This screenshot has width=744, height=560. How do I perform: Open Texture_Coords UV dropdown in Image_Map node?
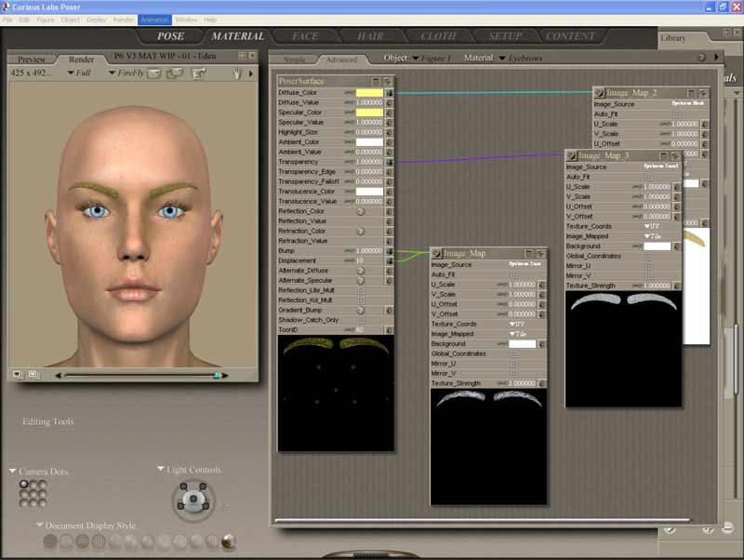click(517, 324)
